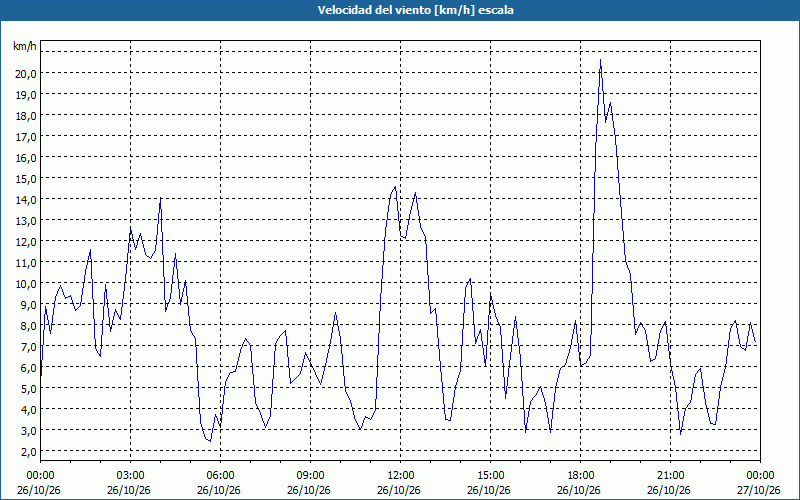Select the '12,0' y-axis value
This screenshot has width=800, height=500.
(26, 241)
